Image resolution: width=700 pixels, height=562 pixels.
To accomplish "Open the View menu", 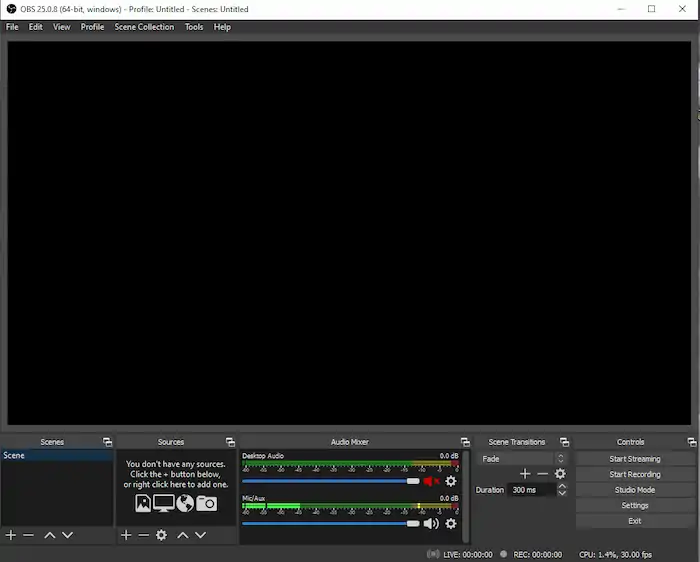I will tap(62, 27).
